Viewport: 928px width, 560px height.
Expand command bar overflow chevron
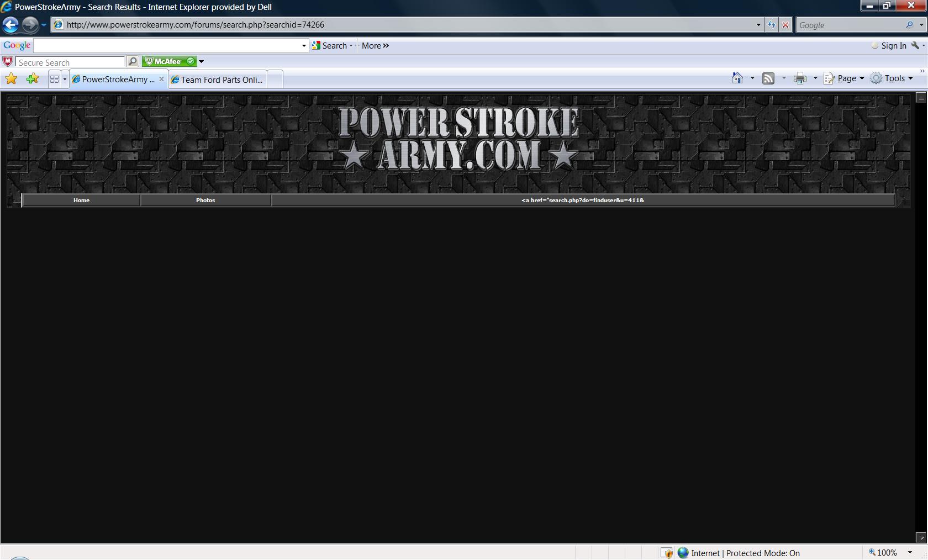click(922, 71)
